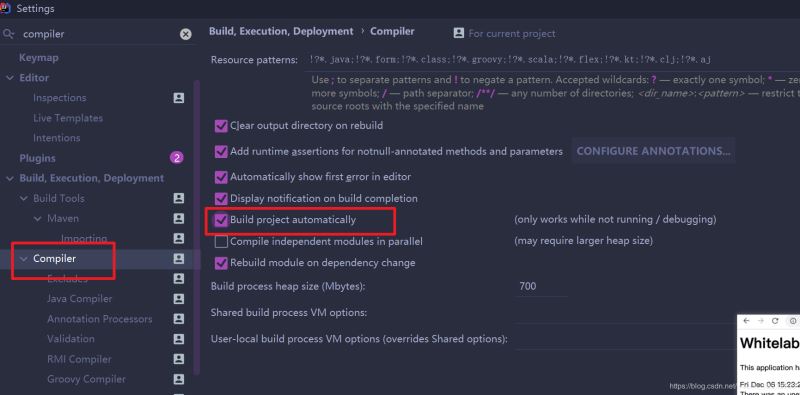Enable Compile independent modules in parallel
The height and width of the screenshot is (395, 800).
click(221, 241)
